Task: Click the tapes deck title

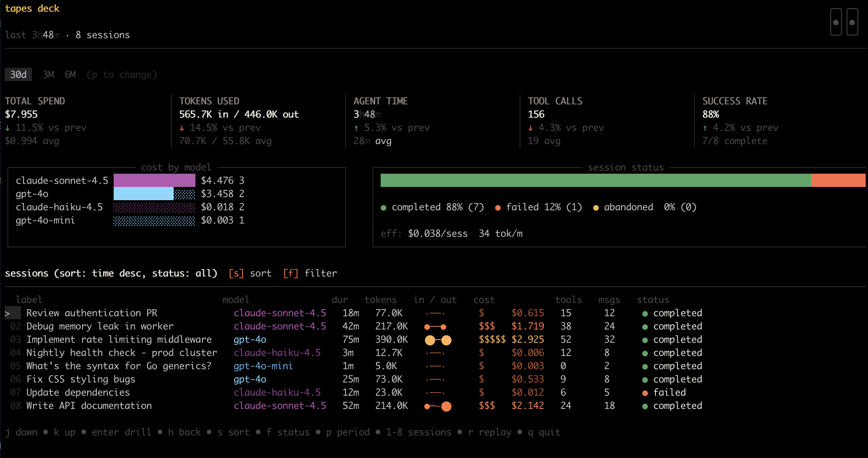Action: click(x=32, y=8)
